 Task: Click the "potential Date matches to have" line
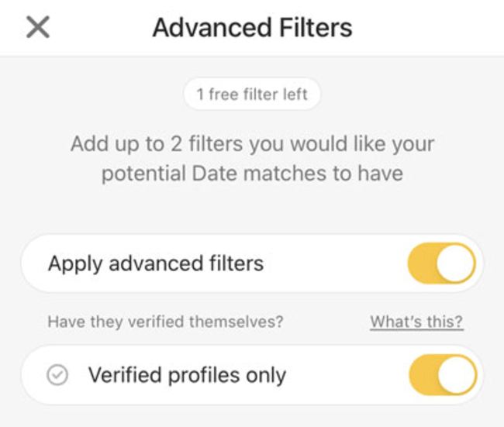[x=252, y=173]
